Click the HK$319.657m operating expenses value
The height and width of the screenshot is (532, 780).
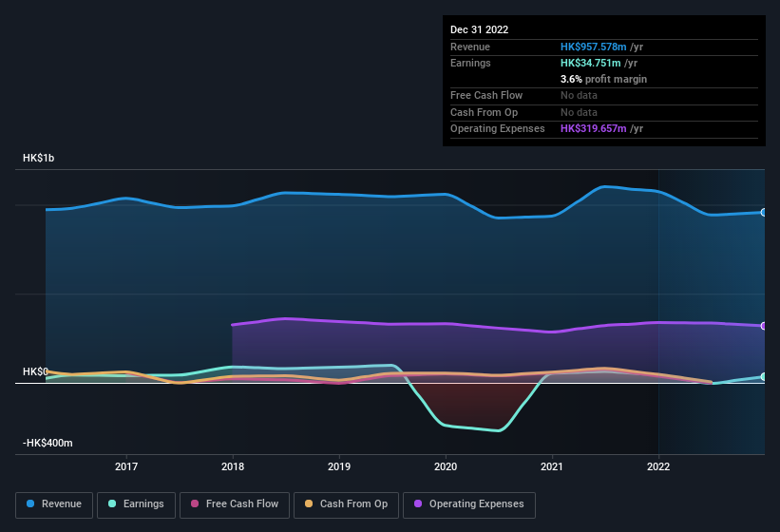click(594, 129)
